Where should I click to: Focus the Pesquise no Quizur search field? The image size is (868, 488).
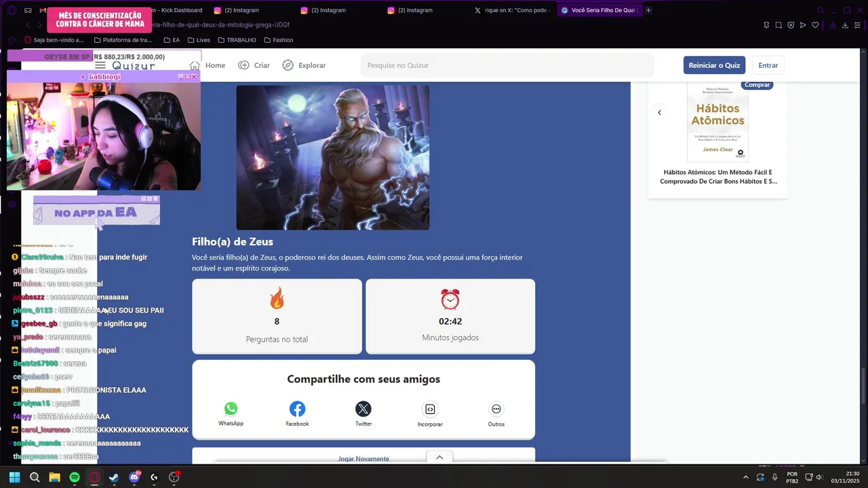(x=507, y=65)
